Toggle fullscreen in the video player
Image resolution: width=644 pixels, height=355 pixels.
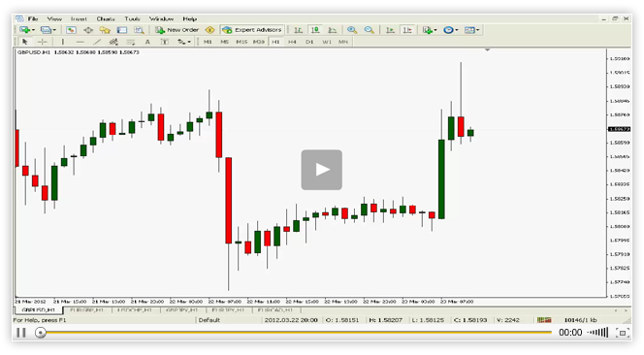(623, 333)
